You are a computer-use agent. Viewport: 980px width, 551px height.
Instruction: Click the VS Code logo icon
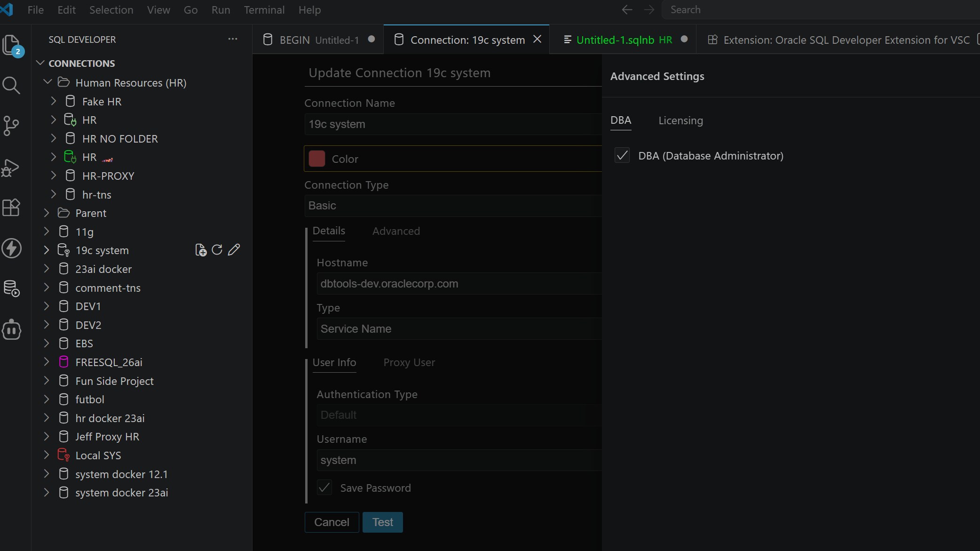[x=7, y=9]
